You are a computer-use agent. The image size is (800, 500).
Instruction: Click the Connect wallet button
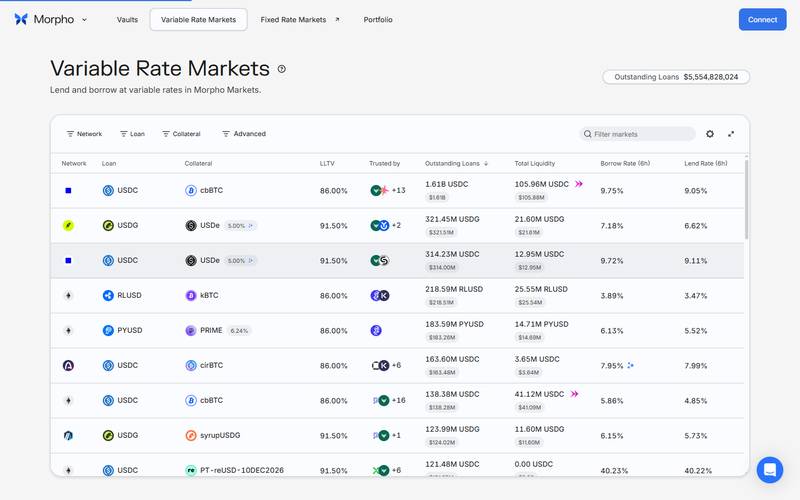(x=762, y=19)
